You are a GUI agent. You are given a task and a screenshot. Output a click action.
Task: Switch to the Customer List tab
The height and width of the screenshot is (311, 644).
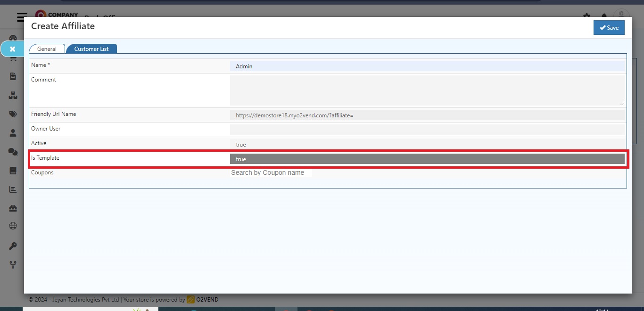pos(91,49)
